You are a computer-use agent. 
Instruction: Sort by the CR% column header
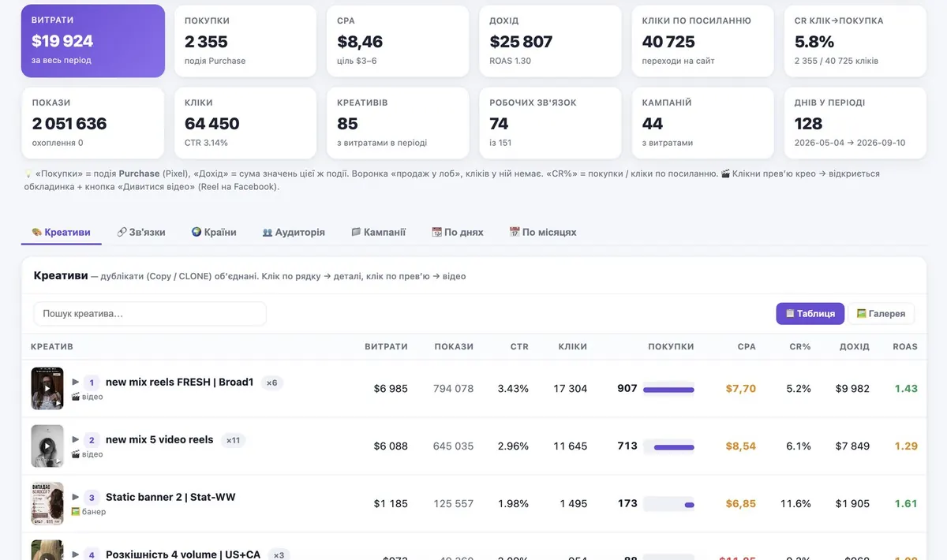[x=800, y=346]
